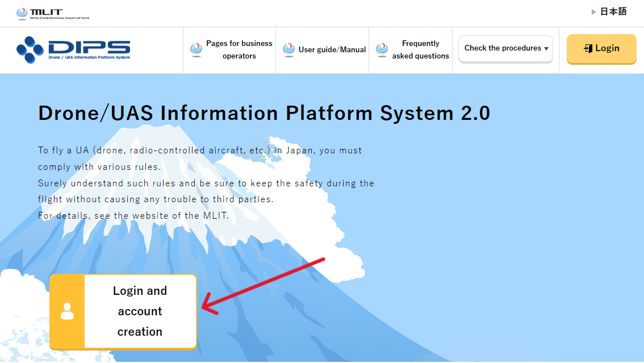Click the door icon inside Login button
Image resolution: width=644 pixels, height=363 pixels.
tap(588, 48)
